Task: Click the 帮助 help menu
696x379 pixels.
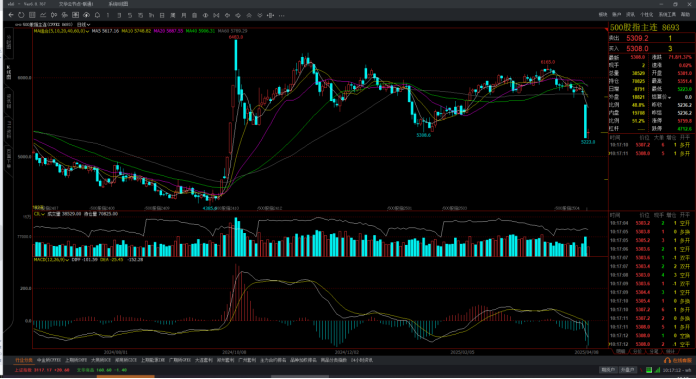Action: pyautogui.click(x=685, y=15)
